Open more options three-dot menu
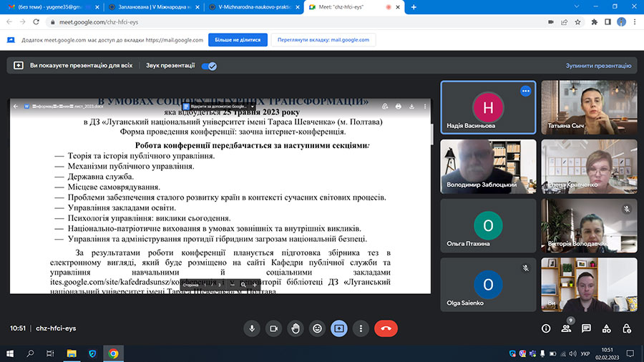The width and height of the screenshot is (644, 362). [x=361, y=328]
